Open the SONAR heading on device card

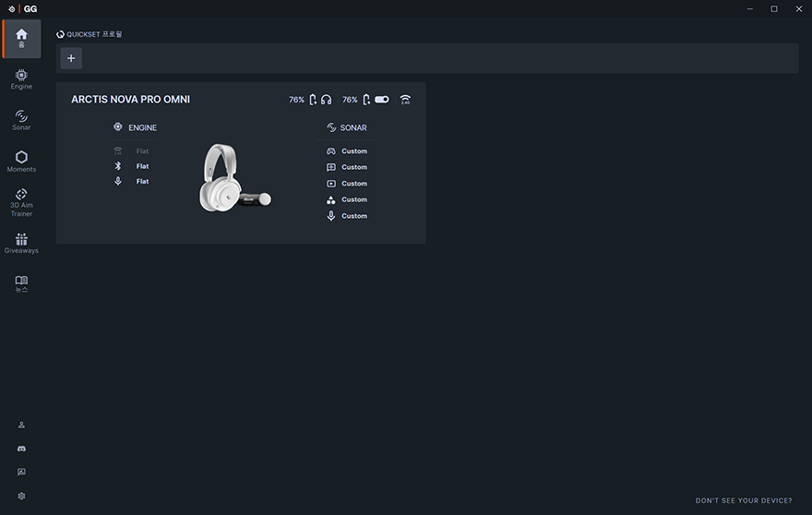tap(353, 127)
